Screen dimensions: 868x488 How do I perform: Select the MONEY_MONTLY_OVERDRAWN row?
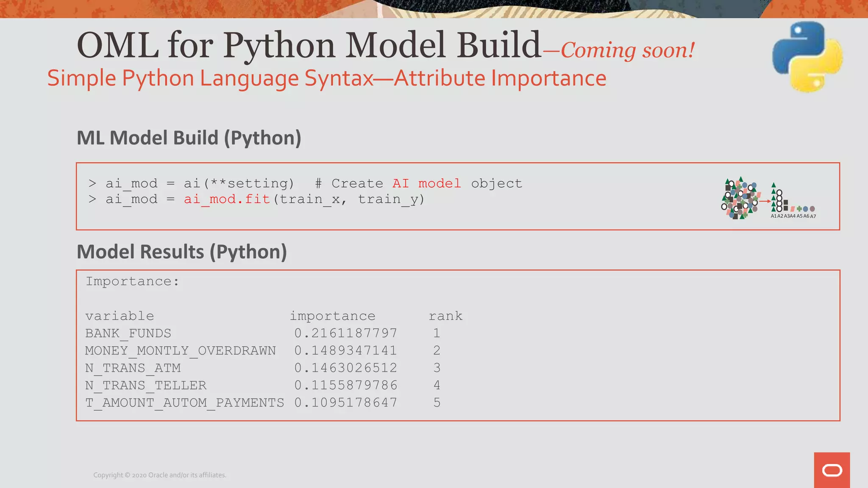pyautogui.click(x=180, y=351)
